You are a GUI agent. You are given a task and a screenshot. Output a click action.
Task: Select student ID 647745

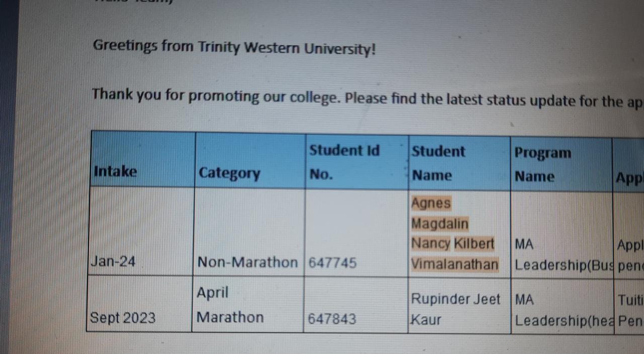(x=356, y=234)
